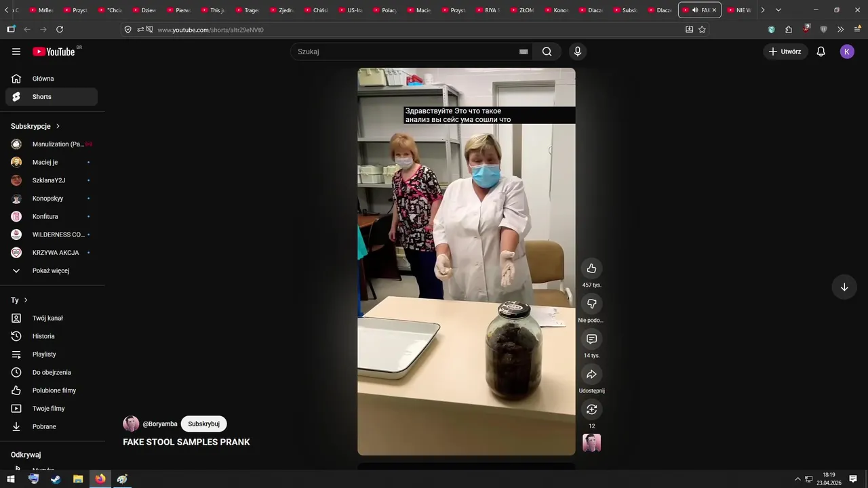Open Twój kanał in sidebar

(52, 318)
